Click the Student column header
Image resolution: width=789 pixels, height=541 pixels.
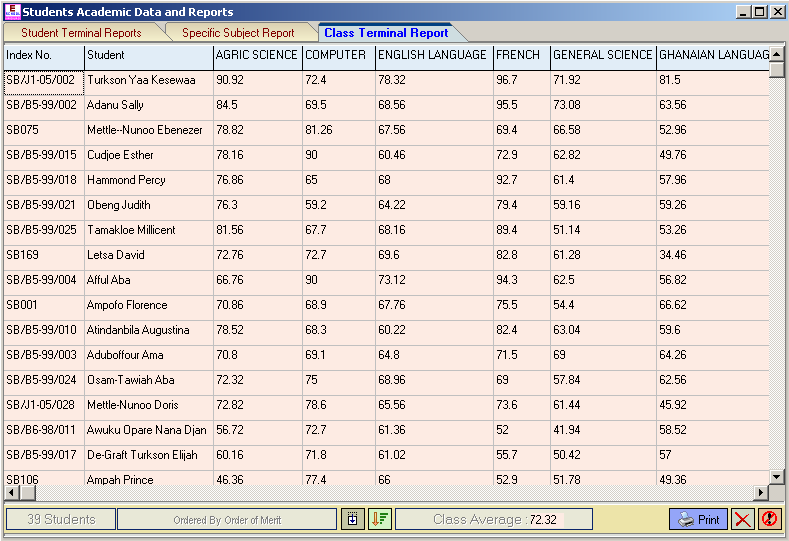[148, 56]
